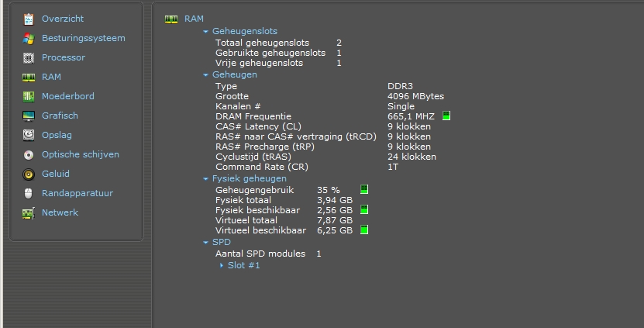Collapse the Geheugenslots section

pyautogui.click(x=206, y=32)
